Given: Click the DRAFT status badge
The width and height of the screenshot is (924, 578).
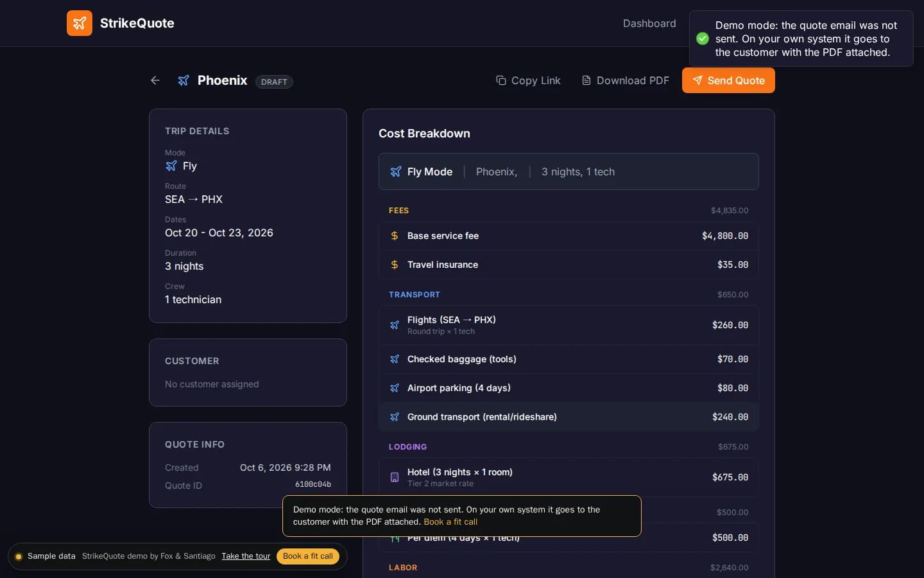Looking at the screenshot, I should coord(274,82).
